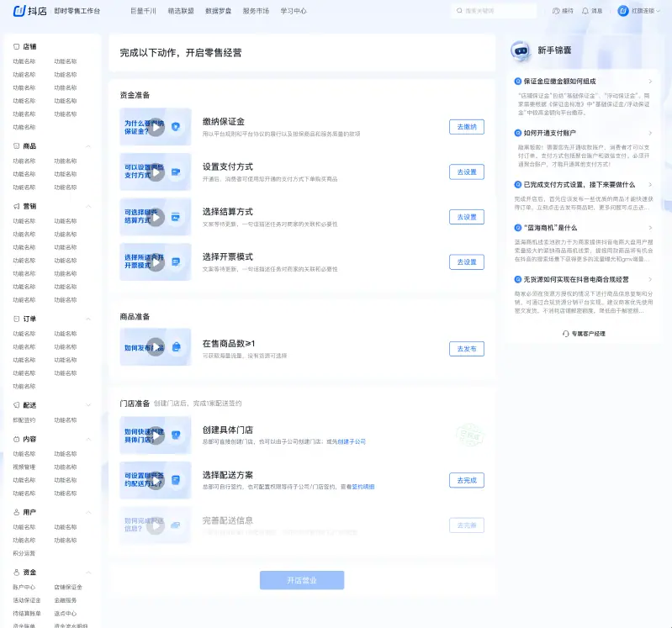Screen dimensions: 672x628
Task: Click the 配送 section icon in sidebar
Action: coord(16,405)
